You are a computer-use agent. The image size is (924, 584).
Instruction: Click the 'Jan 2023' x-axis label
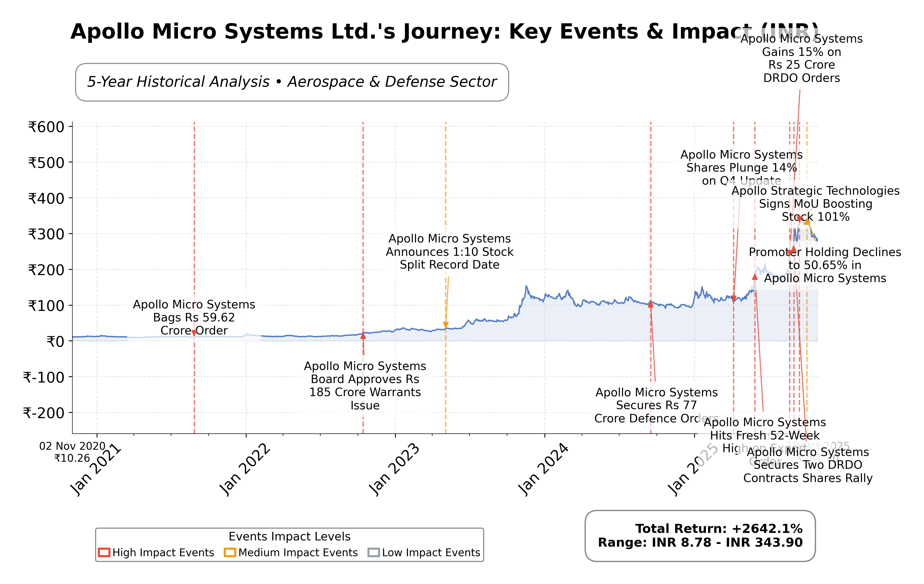coord(394,470)
